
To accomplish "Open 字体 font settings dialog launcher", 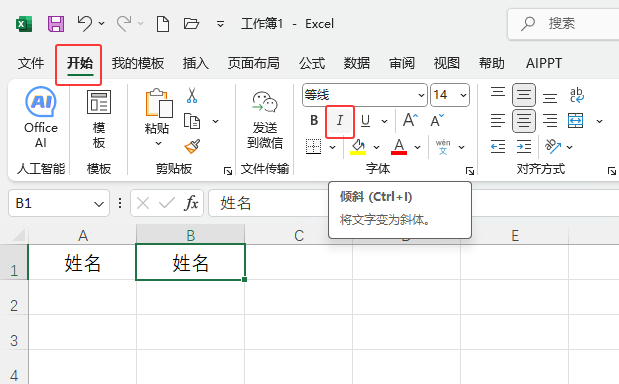I will tap(470, 171).
